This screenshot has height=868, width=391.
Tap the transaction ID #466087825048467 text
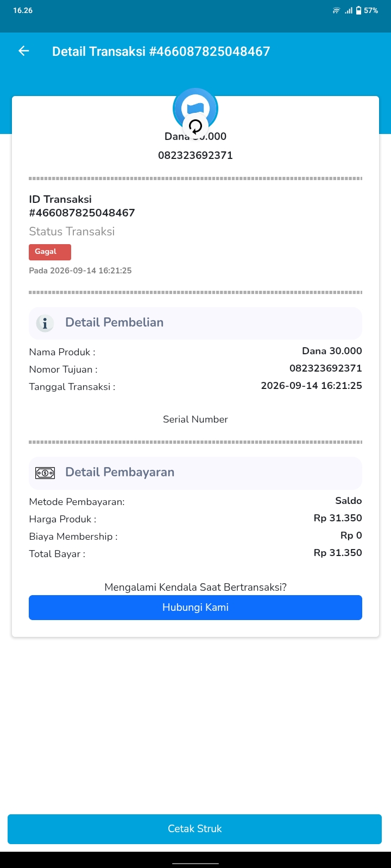pos(82,213)
